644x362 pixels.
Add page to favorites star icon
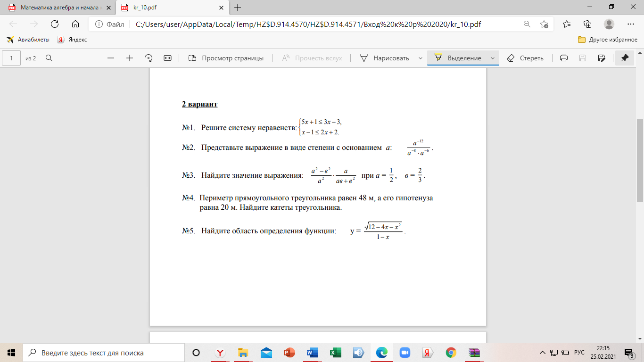544,24
